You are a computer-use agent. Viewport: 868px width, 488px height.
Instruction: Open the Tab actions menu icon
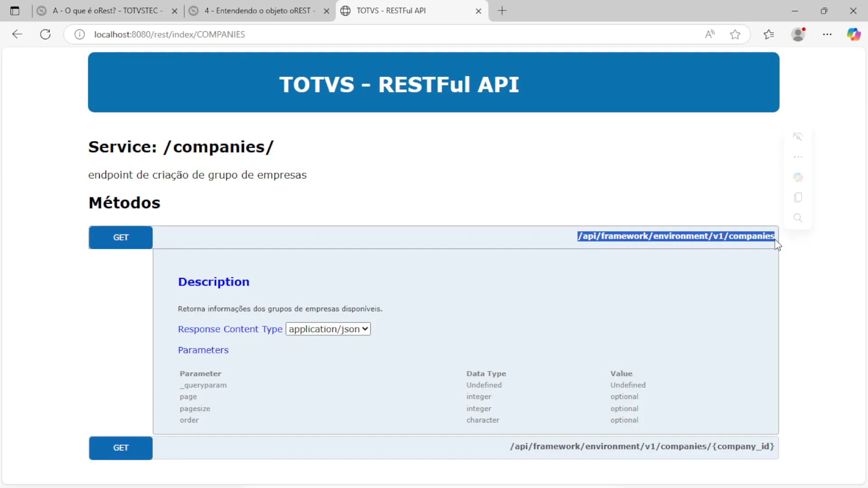15,11
